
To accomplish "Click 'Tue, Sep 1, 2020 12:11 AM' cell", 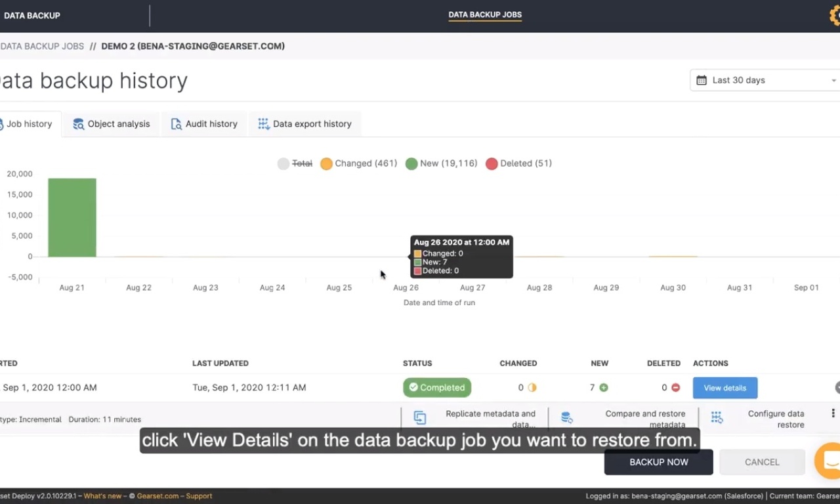I will pyautogui.click(x=249, y=388).
